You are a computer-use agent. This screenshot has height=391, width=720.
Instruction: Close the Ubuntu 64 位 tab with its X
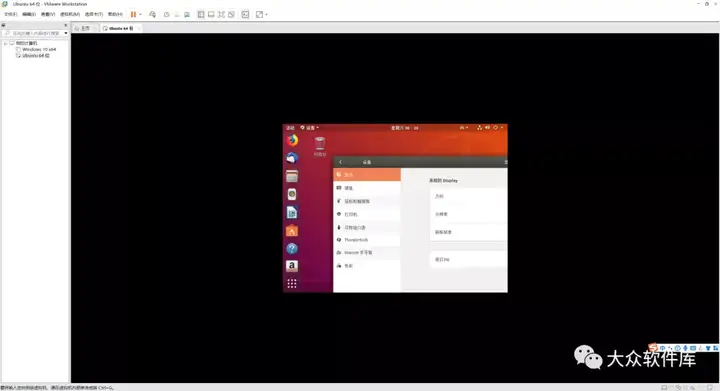pos(138,28)
